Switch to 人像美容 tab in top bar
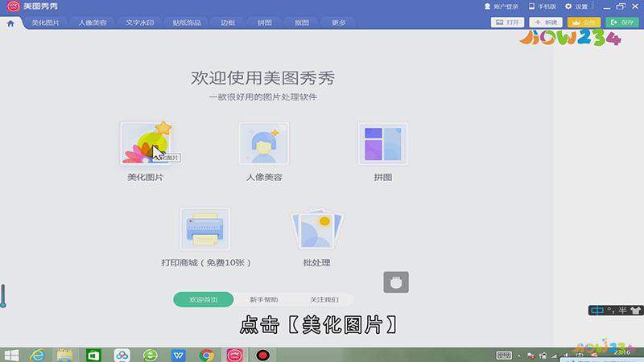The height and width of the screenshot is (362, 644). tap(93, 23)
